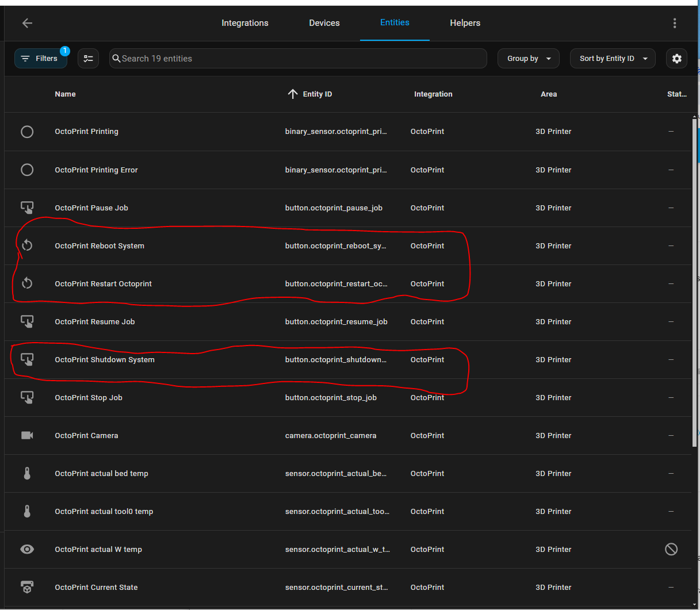
Task: Open the Filters panel via the funnel icon
Action: [x=40, y=58]
